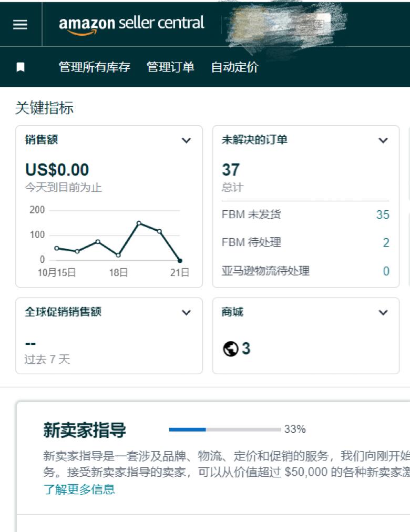Screen dimensions: 410x532
Task: Click the FBM 未发货 count 35
Action: (383, 215)
